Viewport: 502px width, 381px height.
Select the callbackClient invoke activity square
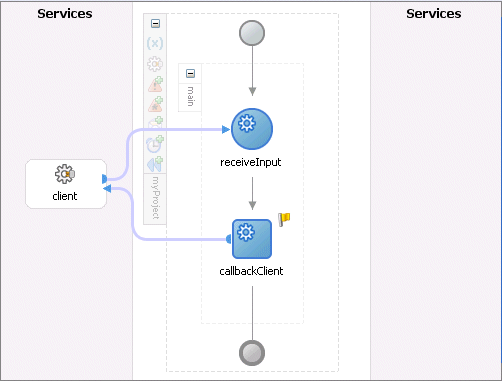click(x=252, y=239)
